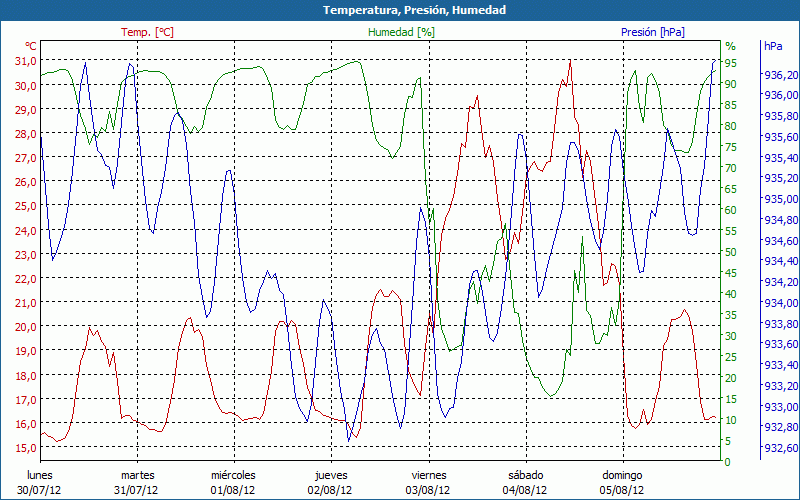Select the blue Presión [hPa] legend label
Viewport: 800px width, 500px height.
tap(653, 32)
